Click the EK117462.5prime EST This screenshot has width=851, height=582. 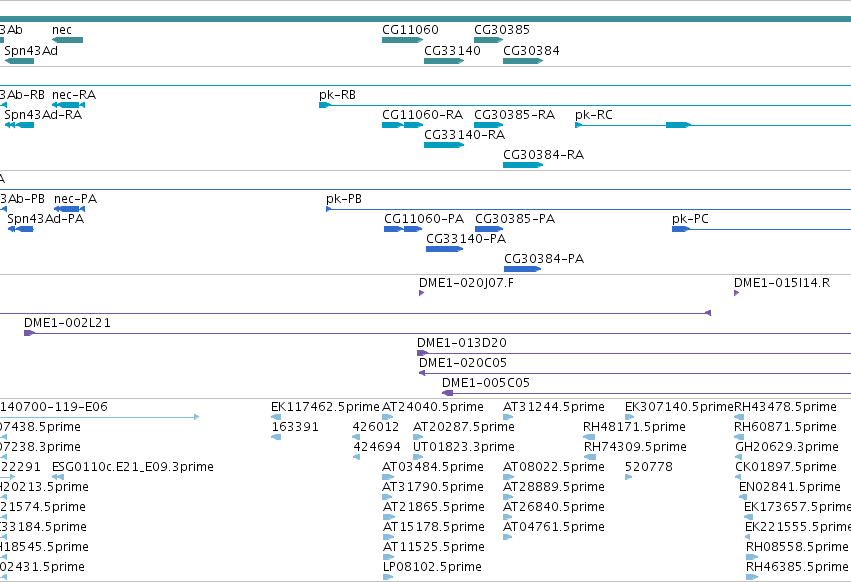tap(276, 417)
